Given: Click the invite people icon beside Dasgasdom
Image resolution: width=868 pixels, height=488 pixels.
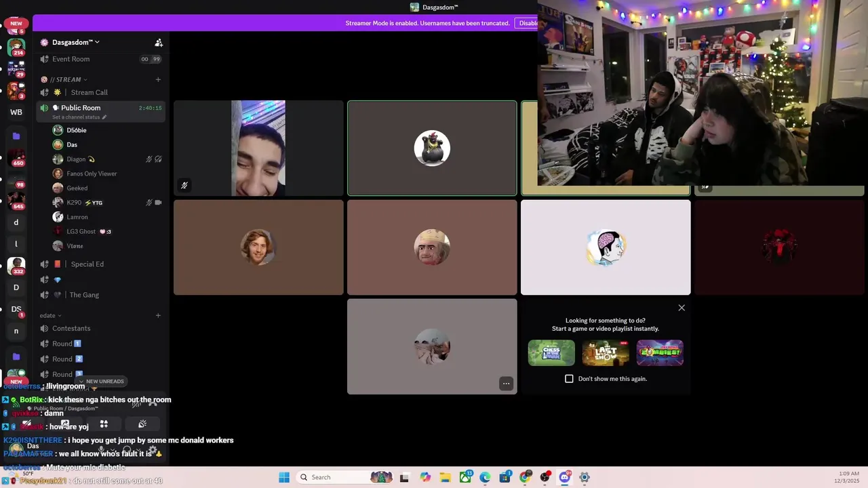Looking at the screenshot, I should point(159,43).
